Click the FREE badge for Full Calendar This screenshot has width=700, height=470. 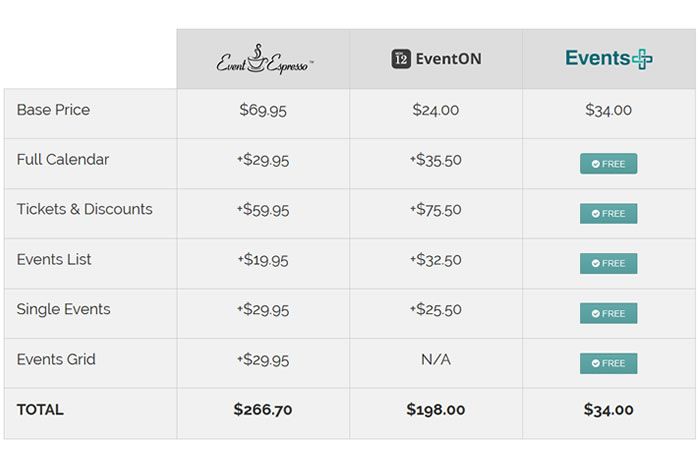point(608,164)
